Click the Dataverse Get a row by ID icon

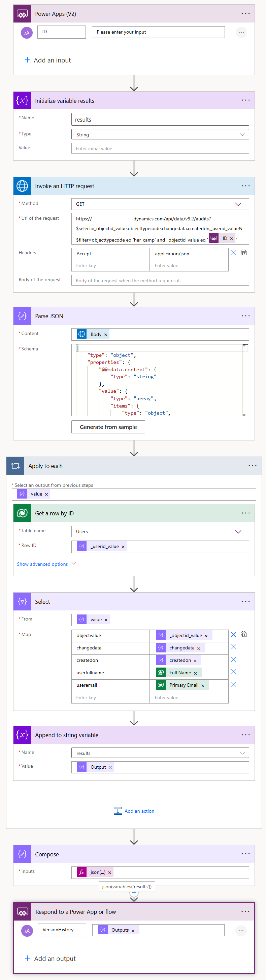tap(22, 513)
